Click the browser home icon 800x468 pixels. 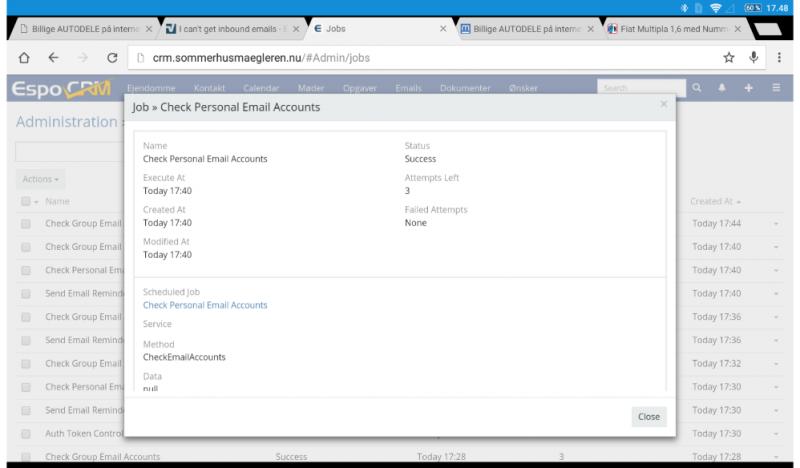21,57
